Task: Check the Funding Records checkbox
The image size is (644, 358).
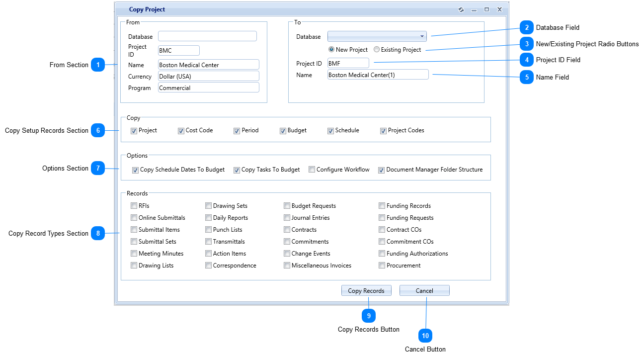Action: (x=382, y=206)
